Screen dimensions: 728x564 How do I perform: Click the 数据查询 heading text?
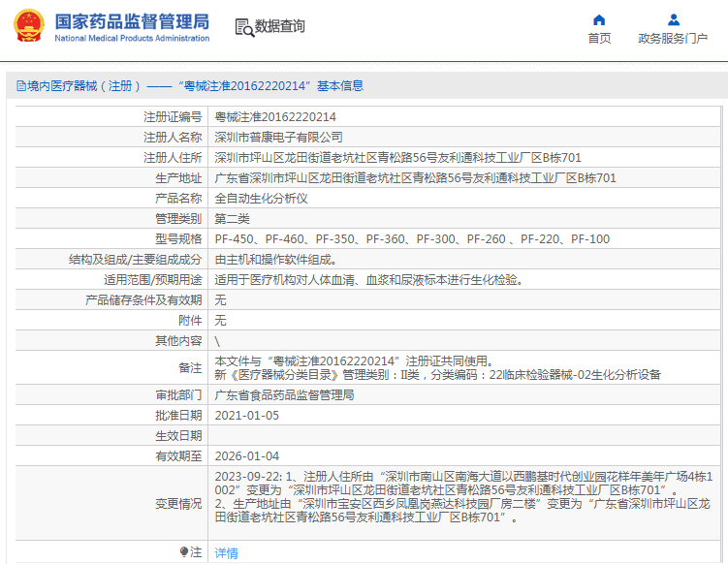[x=279, y=26]
